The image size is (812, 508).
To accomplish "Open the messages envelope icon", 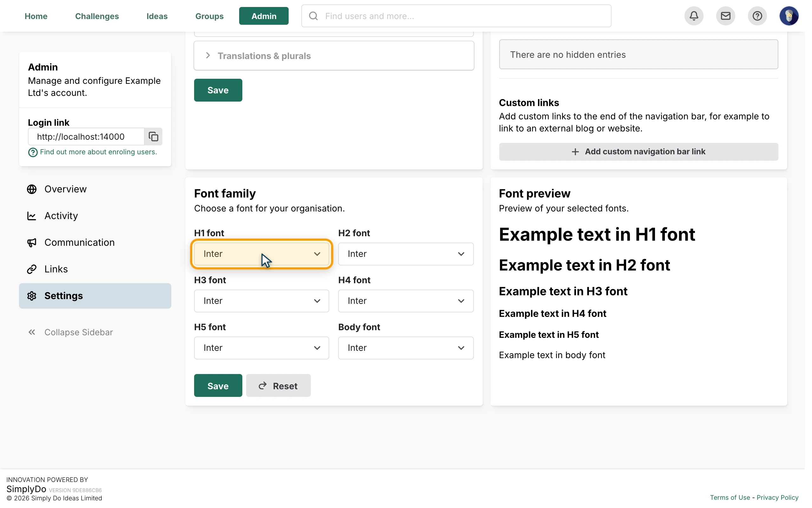I will 725,16.
